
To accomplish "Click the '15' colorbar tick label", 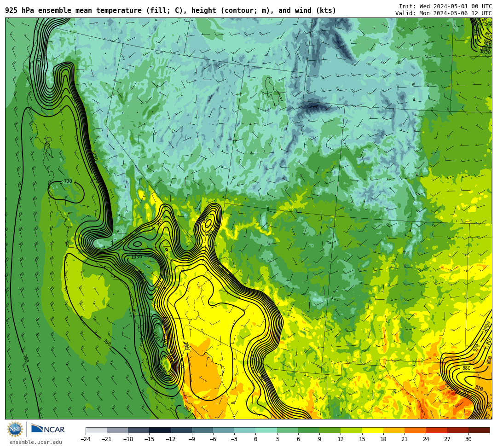I will point(362,439).
